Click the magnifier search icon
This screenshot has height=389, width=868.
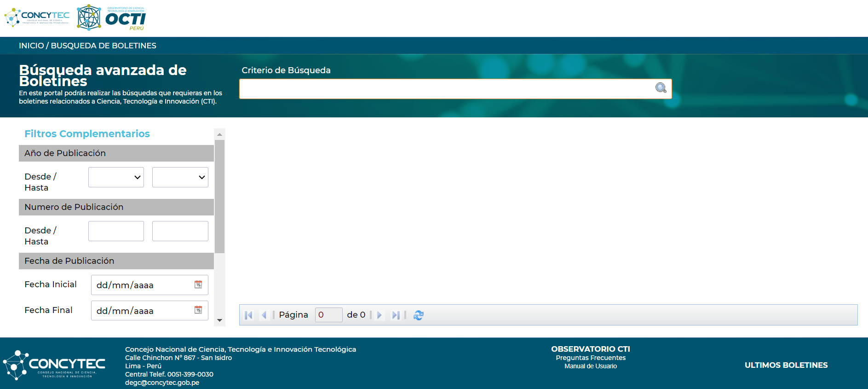[x=661, y=88]
